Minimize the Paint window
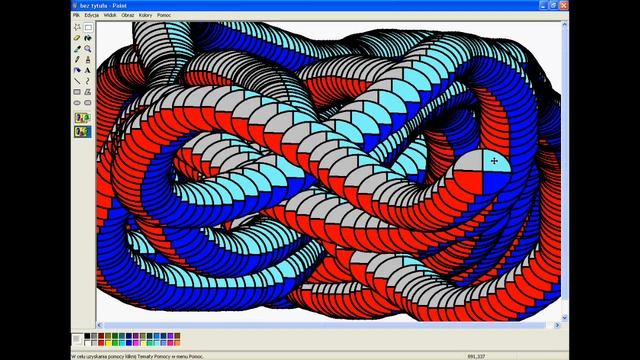640x360 pixels. 543,5
